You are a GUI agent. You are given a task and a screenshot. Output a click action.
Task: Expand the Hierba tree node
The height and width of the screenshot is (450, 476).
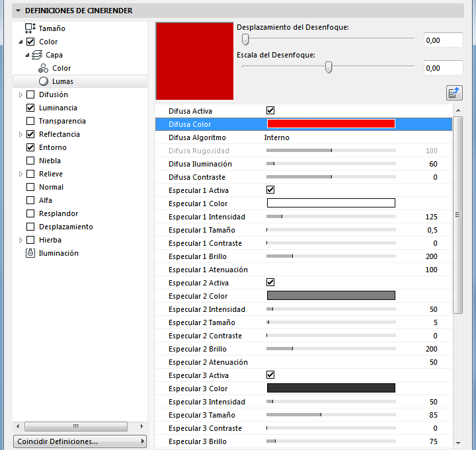click(20, 240)
